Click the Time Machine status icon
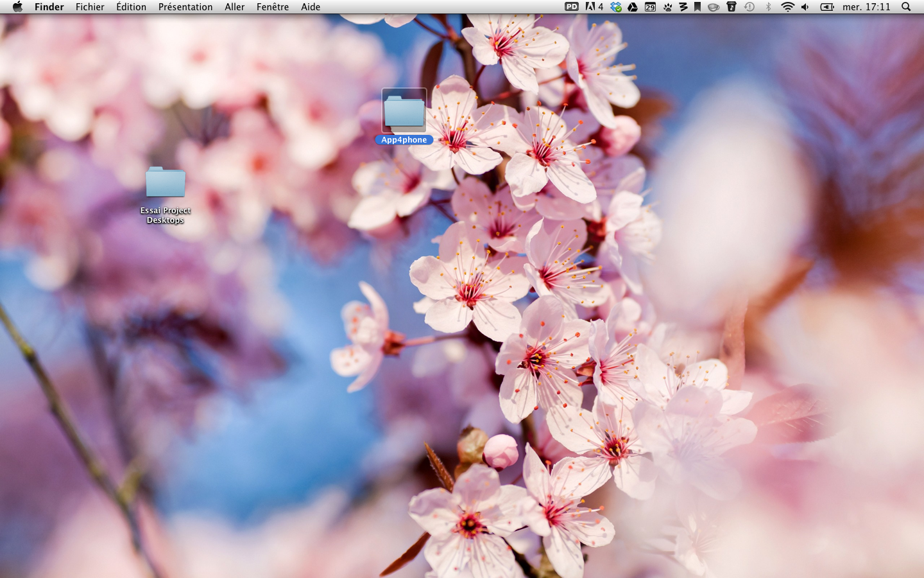 coord(749,7)
